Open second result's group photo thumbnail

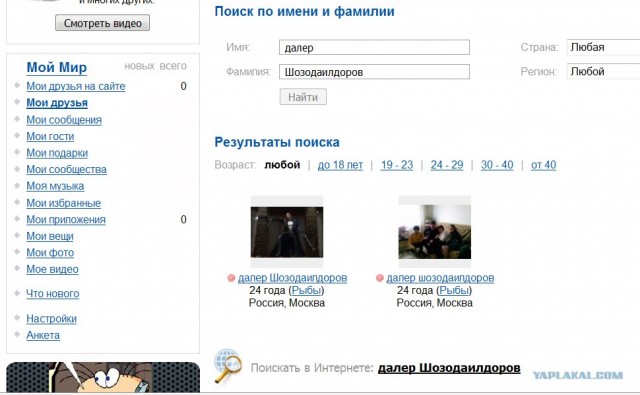pos(435,232)
